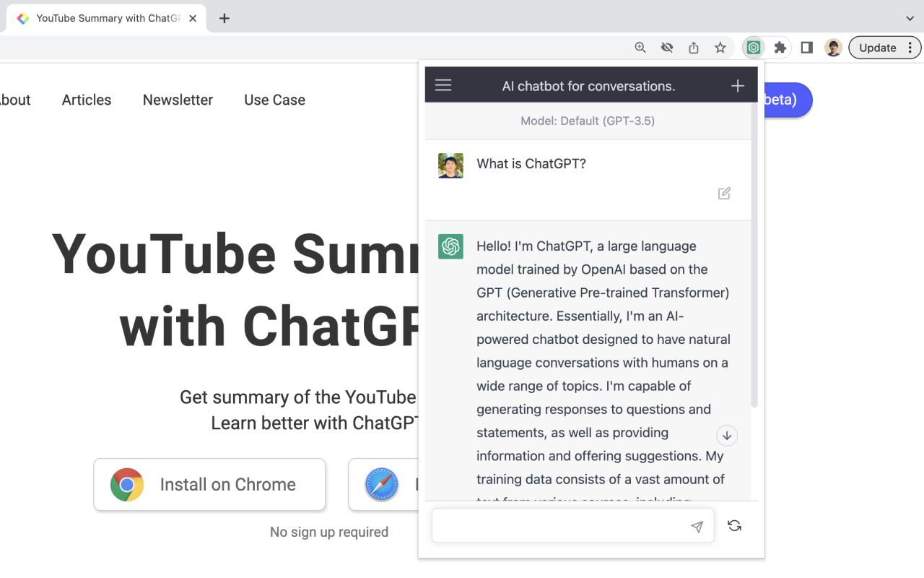The height and width of the screenshot is (578, 924).
Task: Regenerate the ChatGPT response
Action: [x=734, y=525]
